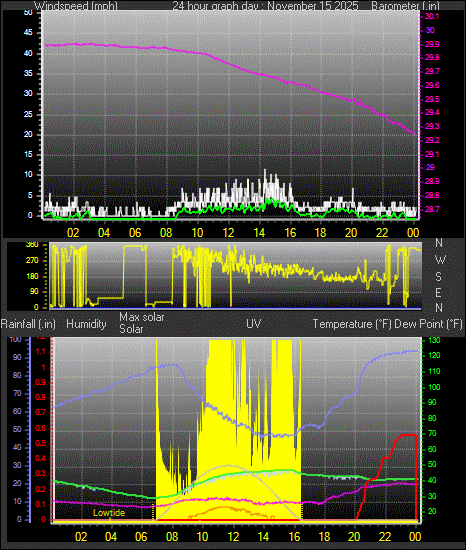Image resolution: width=466 pixels, height=550 pixels.
Task: Click the yellow "Lowtide" marker text
Action: [x=109, y=513]
